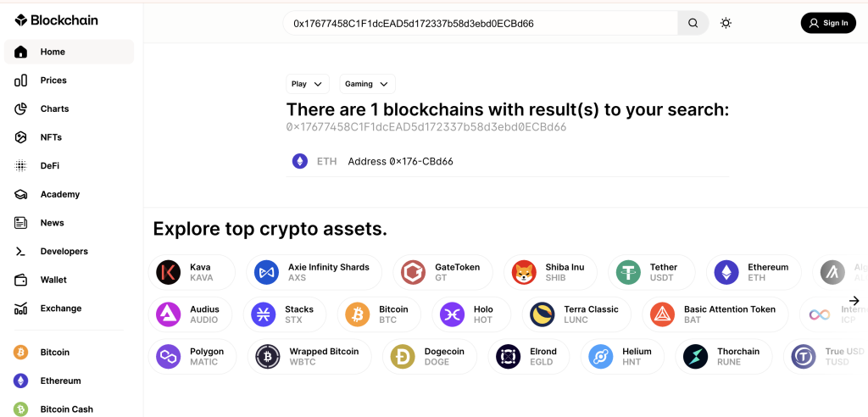Click the DeFi sidebar icon
This screenshot has height=417, width=868.
21,166
